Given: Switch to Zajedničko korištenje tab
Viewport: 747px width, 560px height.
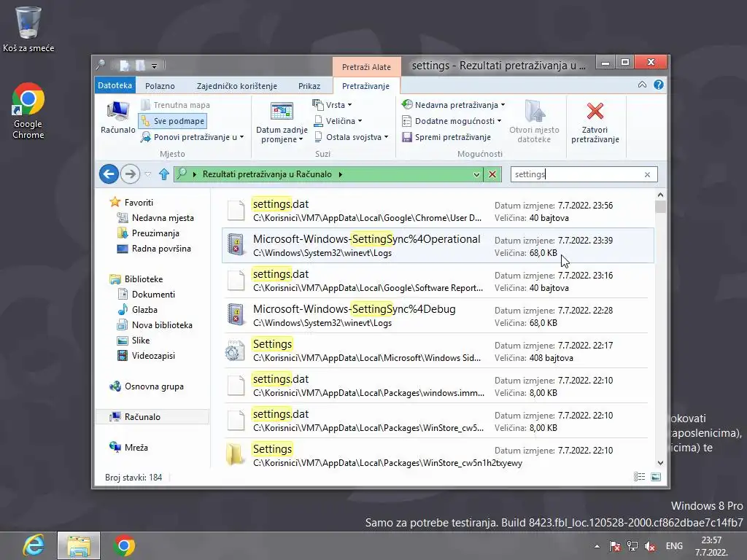Looking at the screenshot, I should (x=237, y=86).
